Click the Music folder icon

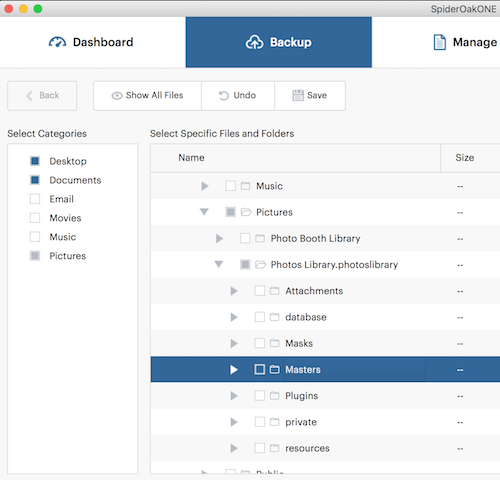coord(245,186)
